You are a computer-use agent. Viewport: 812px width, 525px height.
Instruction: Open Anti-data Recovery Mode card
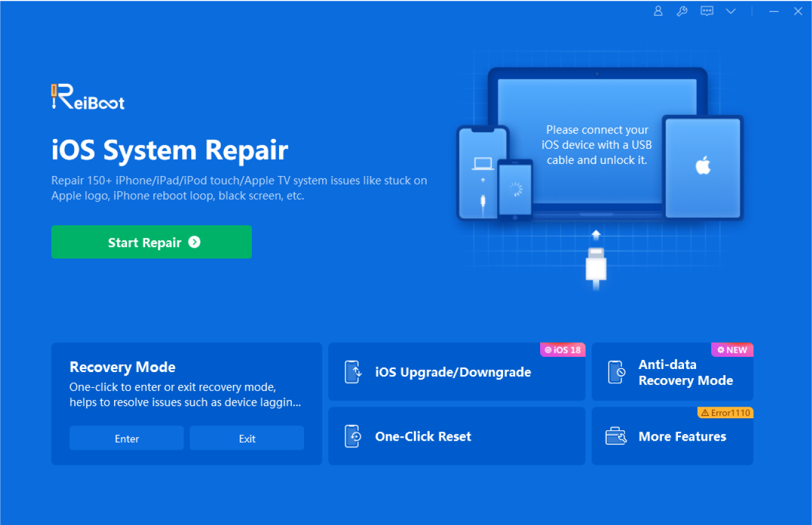(x=672, y=372)
